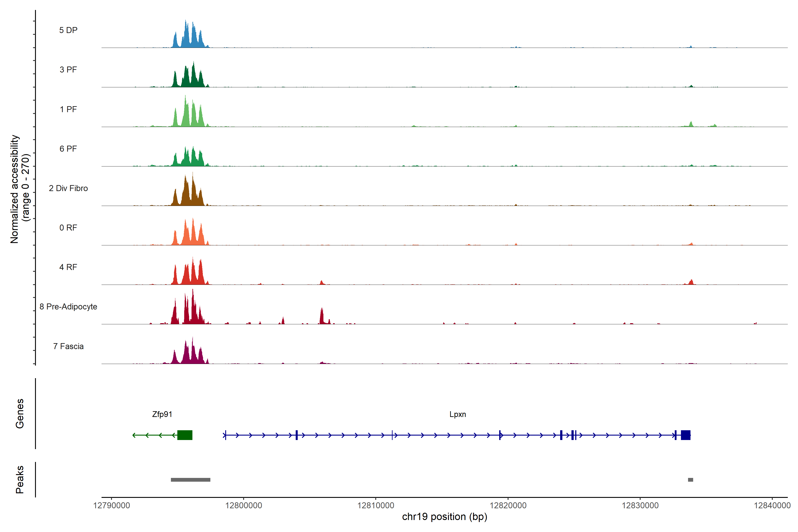Click the secondary 8 Pre-Adipocyte intronic peak
The image size is (798, 532).
pos(322,317)
